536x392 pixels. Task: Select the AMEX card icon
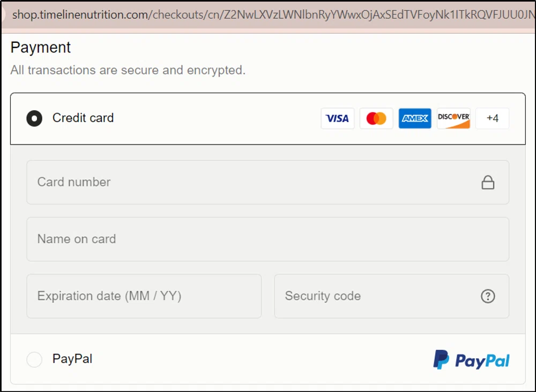tap(414, 118)
